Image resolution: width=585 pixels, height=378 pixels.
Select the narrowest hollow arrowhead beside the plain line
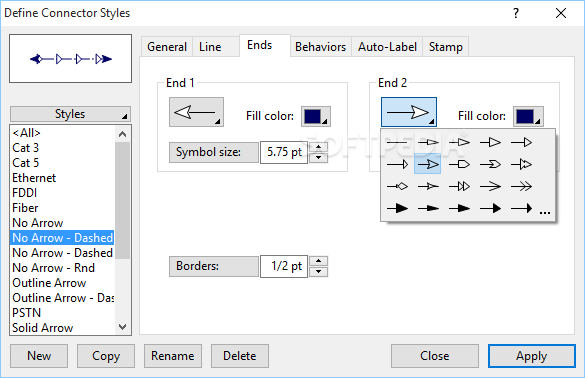[x=428, y=142]
